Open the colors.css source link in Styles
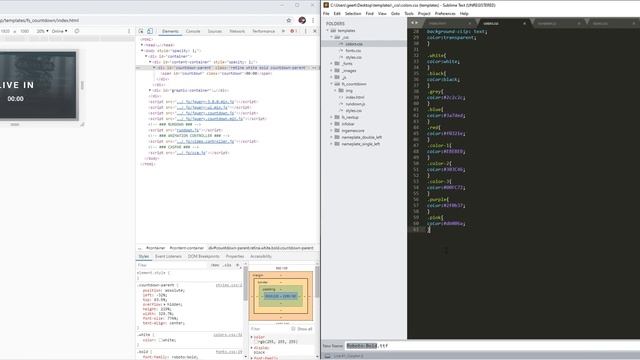640x360 pixels. 228,335
